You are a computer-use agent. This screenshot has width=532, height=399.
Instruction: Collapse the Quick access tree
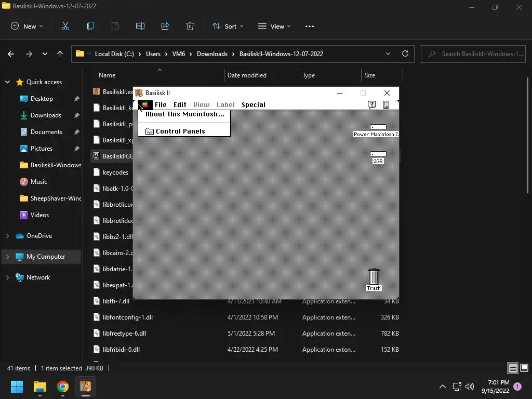pos(7,82)
